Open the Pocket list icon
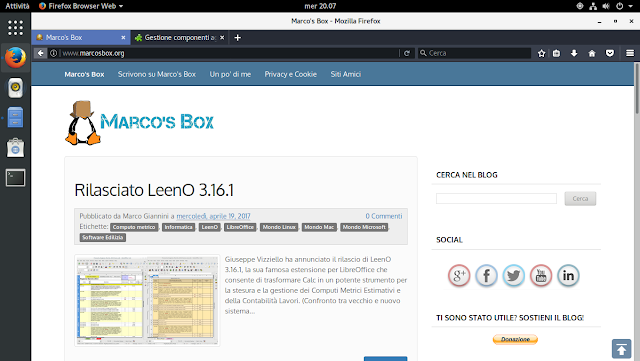 pos(610,53)
